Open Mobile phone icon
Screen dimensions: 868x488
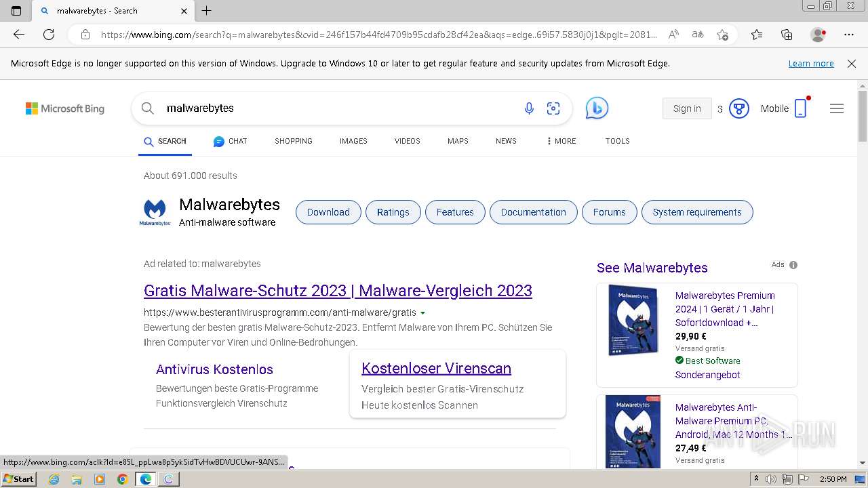801,108
